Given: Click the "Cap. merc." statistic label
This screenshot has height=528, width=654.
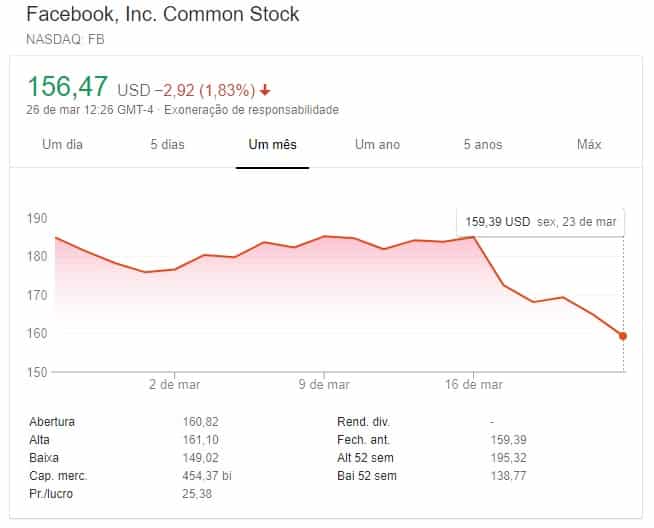Looking at the screenshot, I should click(x=56, y=476).
